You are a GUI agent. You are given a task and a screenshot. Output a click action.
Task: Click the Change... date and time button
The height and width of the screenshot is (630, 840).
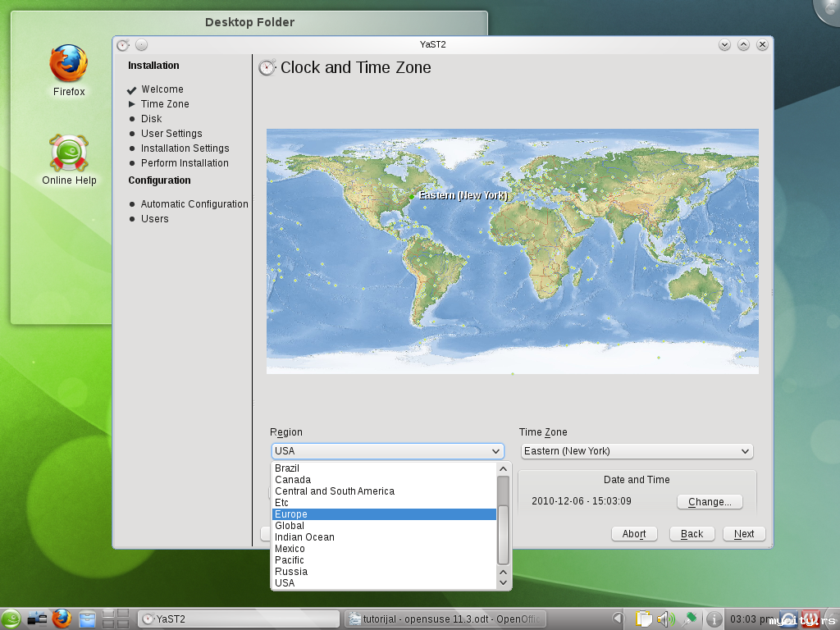(710, 502)
